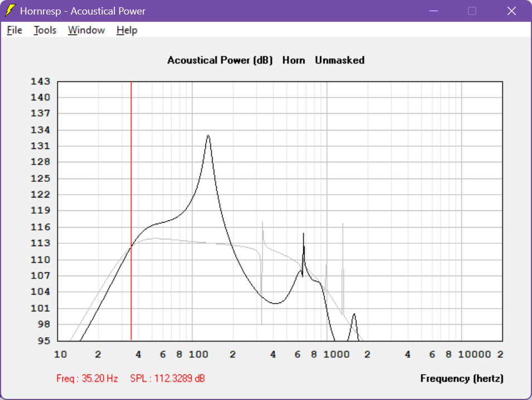
Task: Click the 101 value on the dB axis
Action: 40,309
